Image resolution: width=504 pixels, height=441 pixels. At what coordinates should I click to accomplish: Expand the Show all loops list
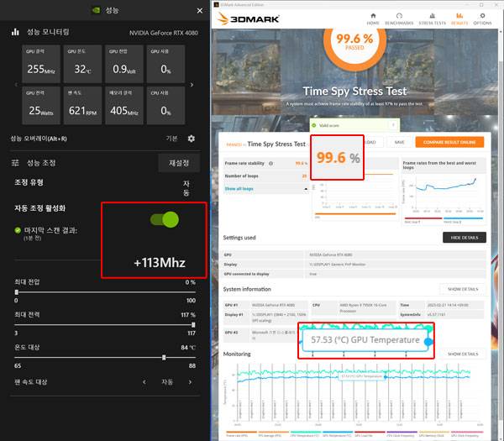pos(242,189)
